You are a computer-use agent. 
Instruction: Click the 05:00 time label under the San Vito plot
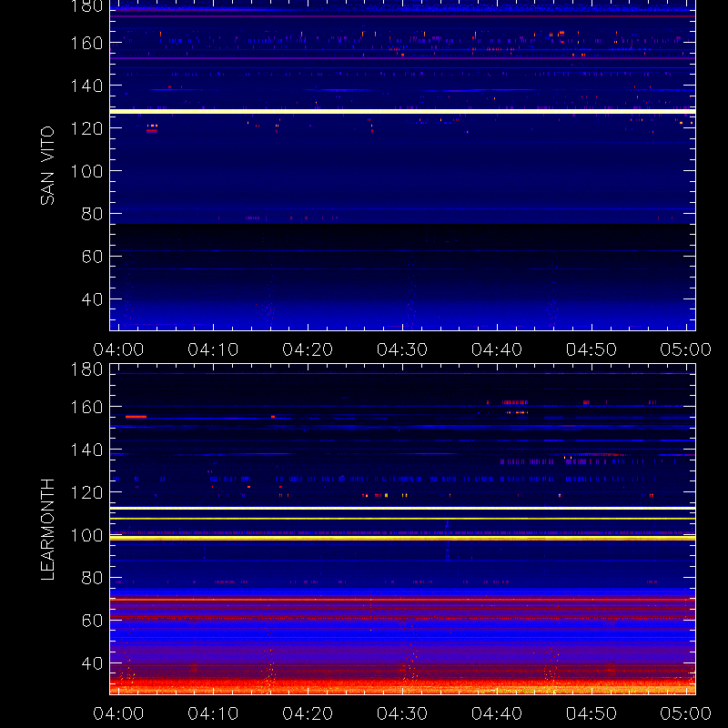[x=686, y=349]
